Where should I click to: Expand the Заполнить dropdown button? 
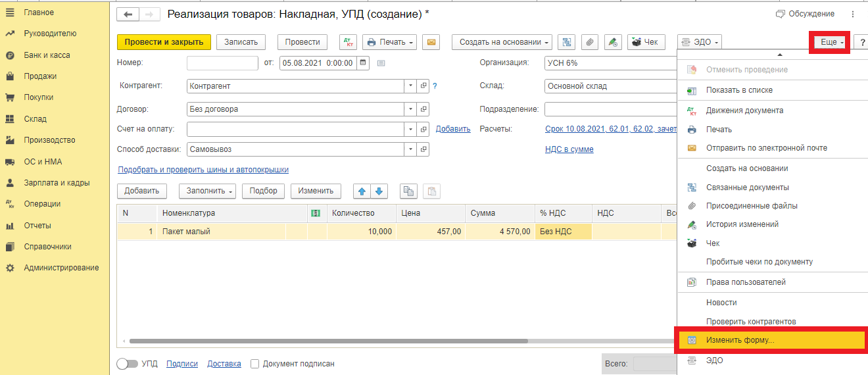pos(208,191)
